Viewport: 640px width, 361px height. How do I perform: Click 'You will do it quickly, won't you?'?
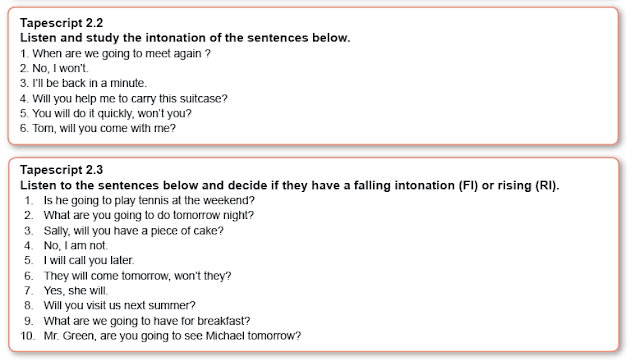click(x=106, y=113)
